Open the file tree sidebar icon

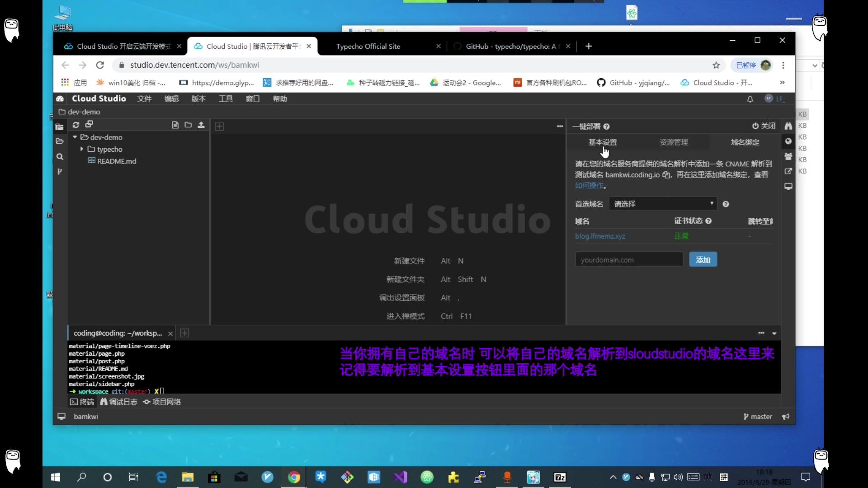(59, 127)
